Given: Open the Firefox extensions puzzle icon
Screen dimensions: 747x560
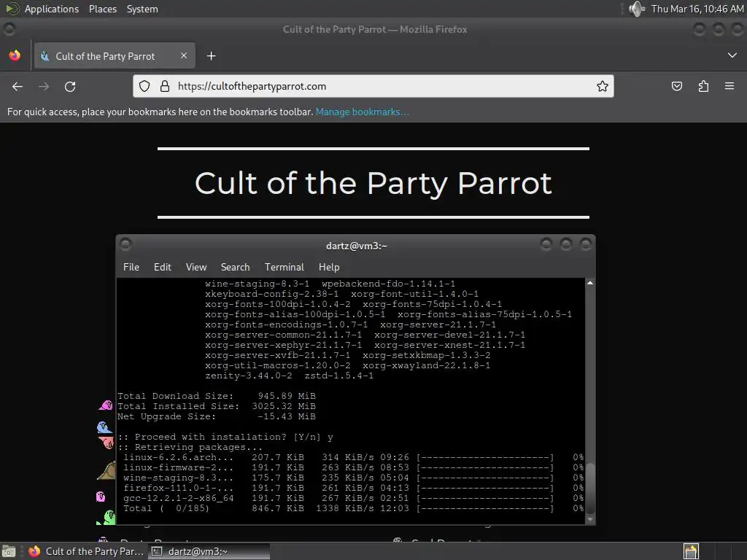Looking at the screenshot, I should [x=703, y=86].
